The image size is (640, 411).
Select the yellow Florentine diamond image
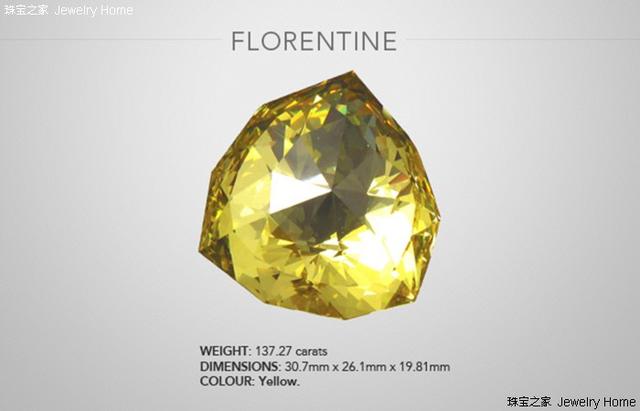point(319,195)
